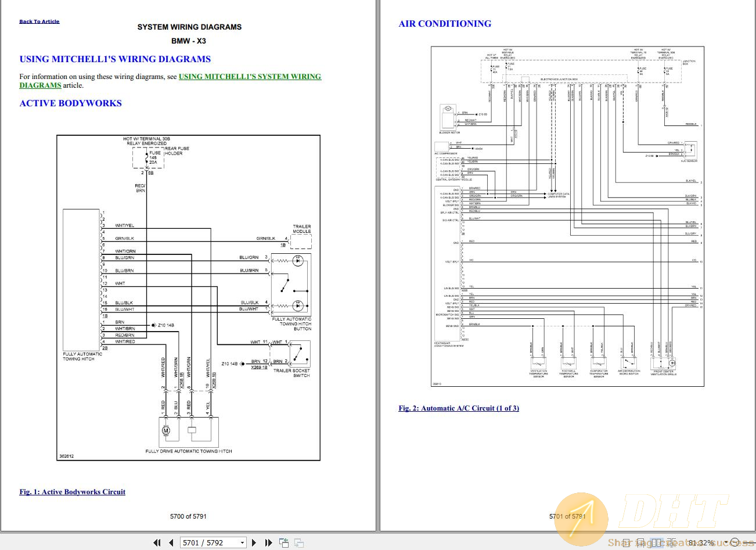Open the page number dropdown arrow
The width and height of the screenshot is (756, 550).
tap(242, 542)
